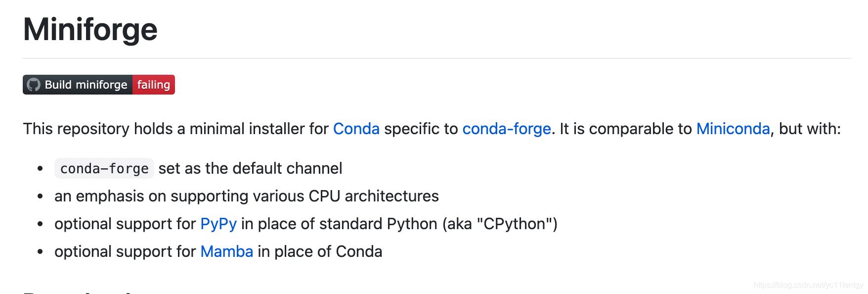The image size is (868, 294).
Task: Click the "set as the default channel" text
Action: (250, 168)
